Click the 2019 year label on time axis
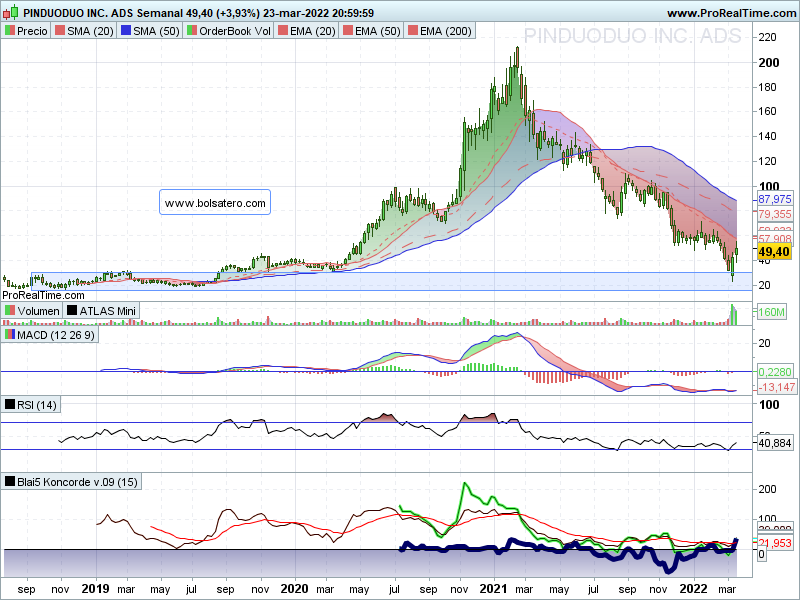800x600 pixels. (x=95, y=589)
